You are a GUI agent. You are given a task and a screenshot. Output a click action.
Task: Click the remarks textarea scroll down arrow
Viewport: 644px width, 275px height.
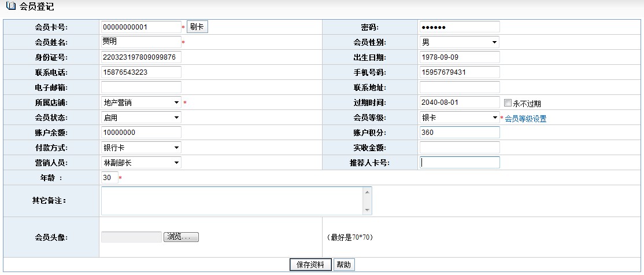tap(367, 210)
